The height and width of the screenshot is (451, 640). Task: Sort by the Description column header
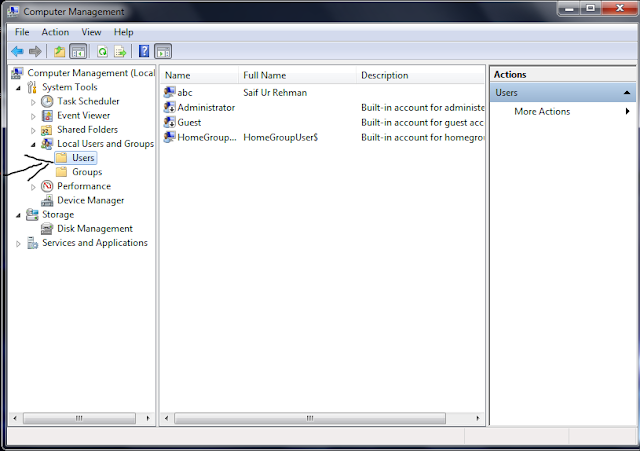(x=420, y=75)
